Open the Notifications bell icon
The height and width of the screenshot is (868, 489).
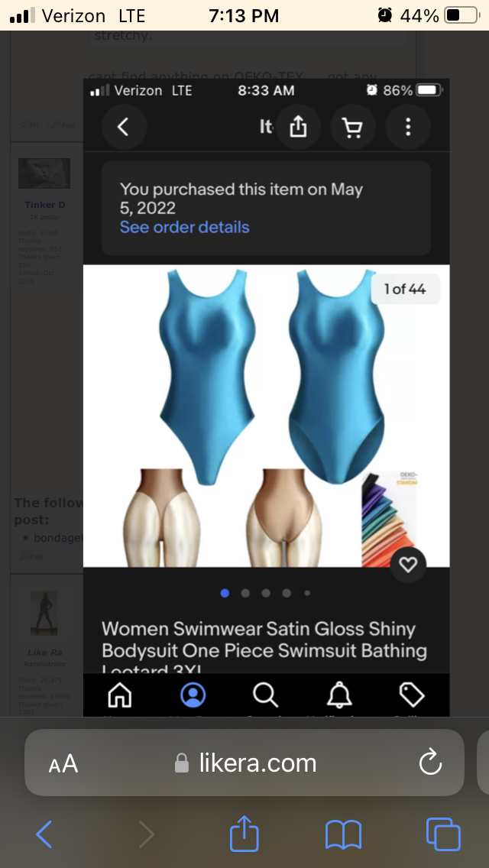tap(339, 695)
